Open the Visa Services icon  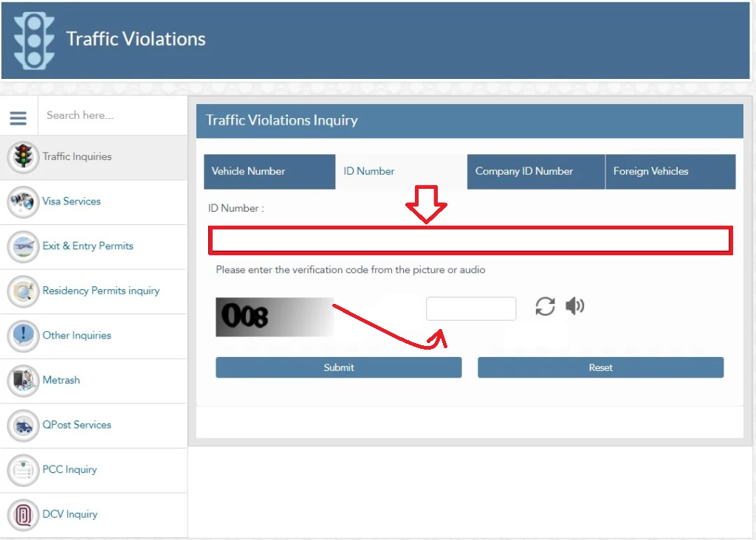[23, 201]
